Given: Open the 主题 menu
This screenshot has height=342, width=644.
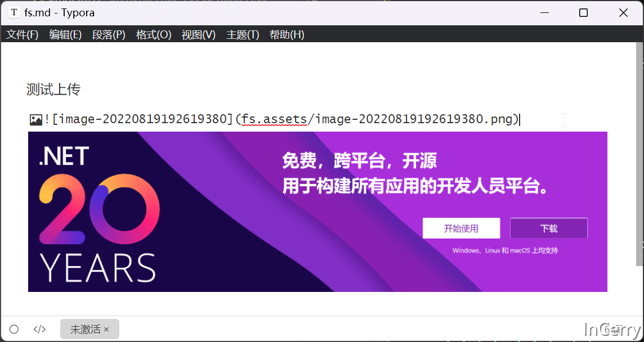Looking at the screenshot, I should (241, 34).
